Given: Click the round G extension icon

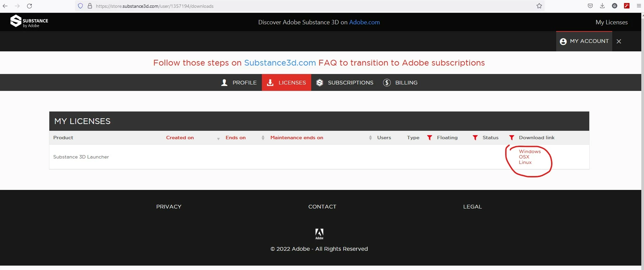Looking at the screenshot, I should [615, 6].
